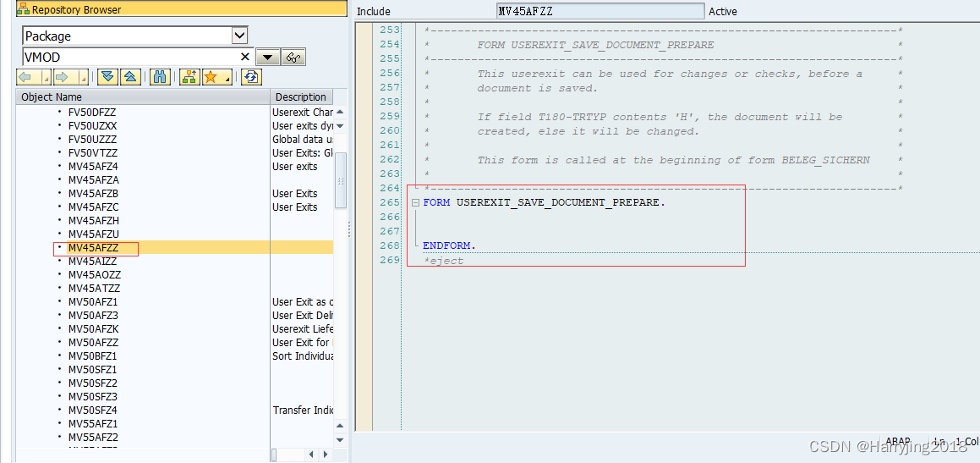Click the tree scrollbar bottom down arrow
This screenshot has height=463, width=980.
pyautogui.click(x=341, y=439)
